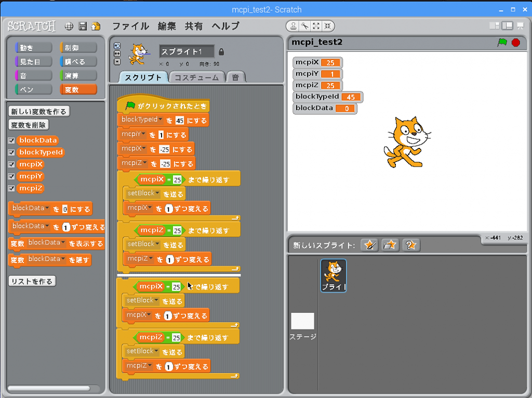Open the 共有 menu
Viewport: 532px width, 398px height.
click(194, 26)
